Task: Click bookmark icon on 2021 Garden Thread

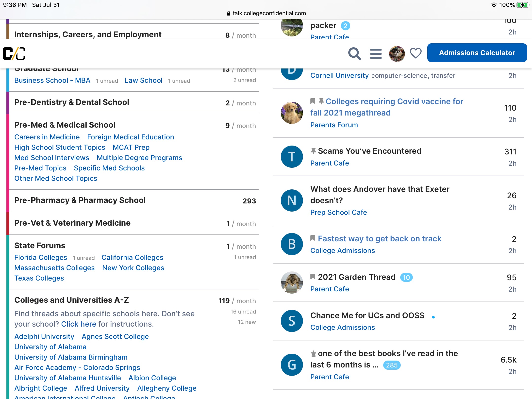Action: click(313, 277)
